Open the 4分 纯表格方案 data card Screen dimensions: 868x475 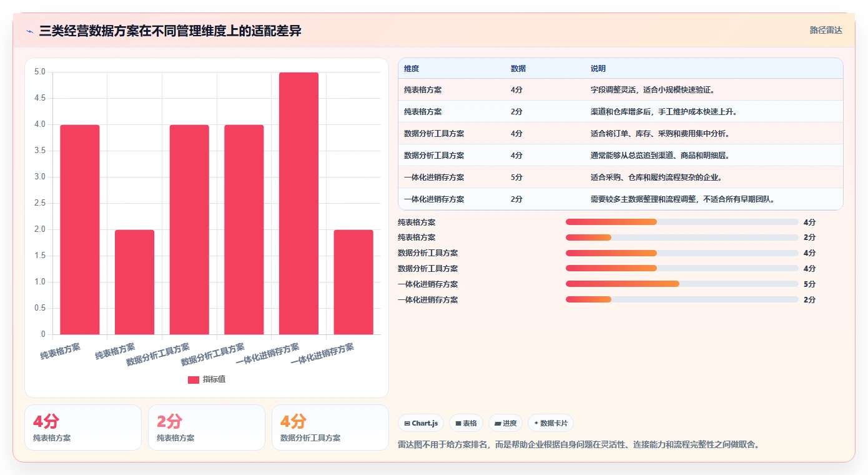coord(83,427)
